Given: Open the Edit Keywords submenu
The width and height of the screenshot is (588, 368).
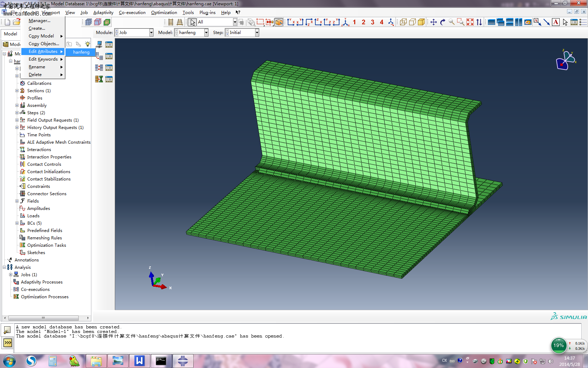Looking at the screenshot, I should (x=43, y=59).
